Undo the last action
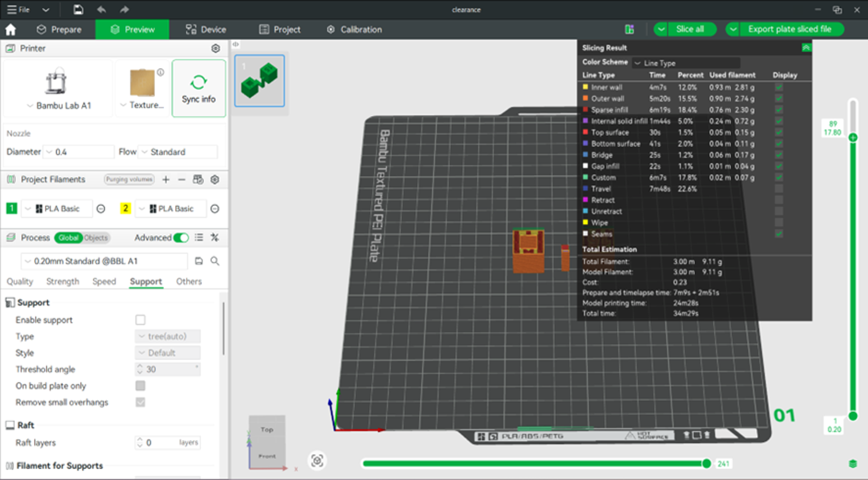 [101, 9]
